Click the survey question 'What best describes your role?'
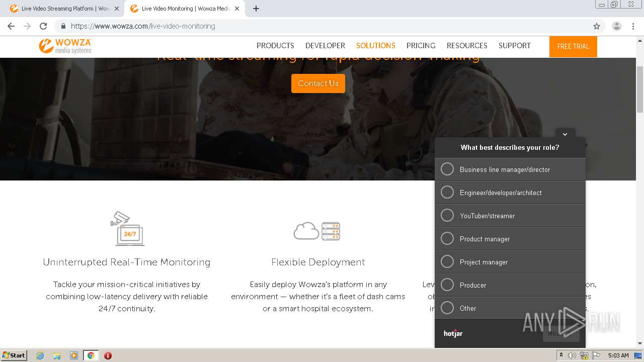The height and width of the screenshot is (362, 644). point(510,147)
